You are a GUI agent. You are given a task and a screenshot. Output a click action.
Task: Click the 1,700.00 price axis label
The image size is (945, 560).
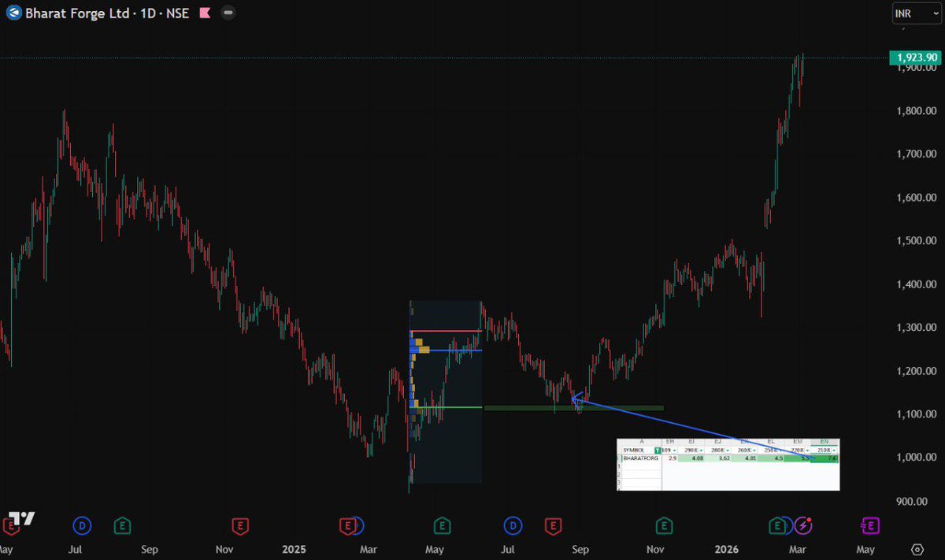(x=917, y=154)
